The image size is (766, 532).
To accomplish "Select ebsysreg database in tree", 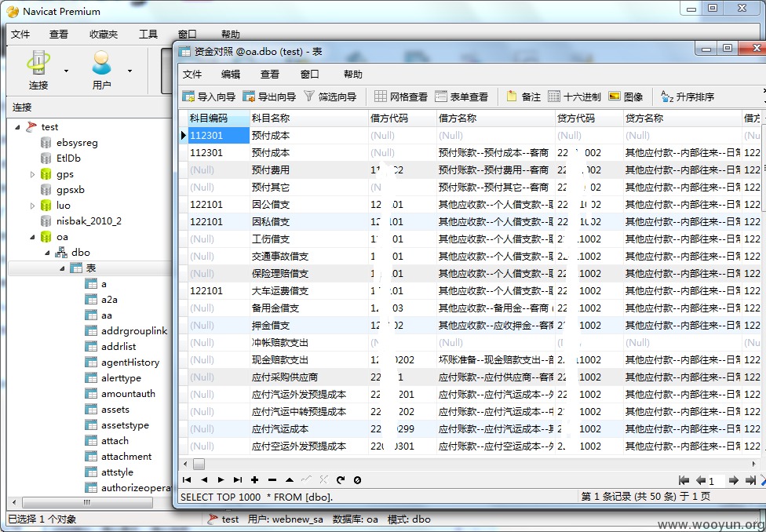I will click(x=77, y=143).
